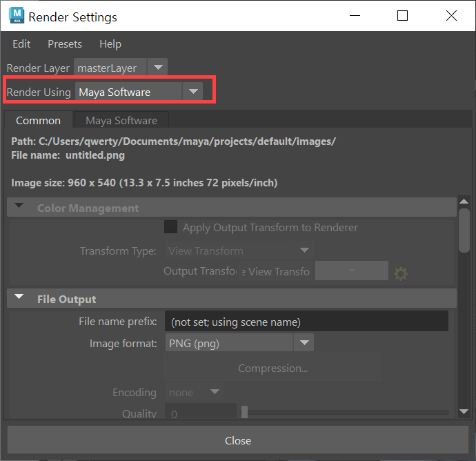This screenshot has width=476, height=461.
Task: Click the Image size 960 x 540 text
Action: pos(144,183)
